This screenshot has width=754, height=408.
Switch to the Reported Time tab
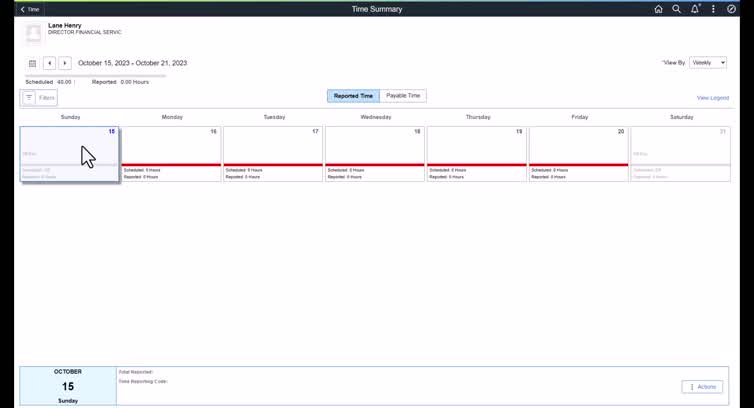pos(353,96)
